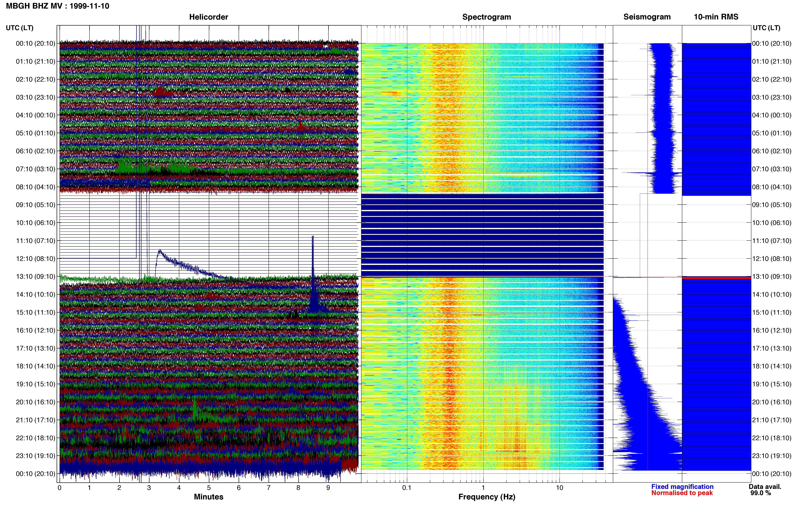Click the 9 tick on the Minutes axis
Viewport: 812px width, 508px height.
tap(328, 488)
